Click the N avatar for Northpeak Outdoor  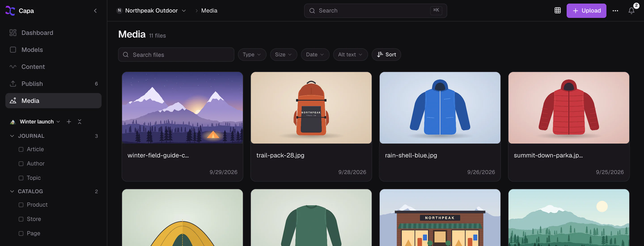[x=119, y=11]
